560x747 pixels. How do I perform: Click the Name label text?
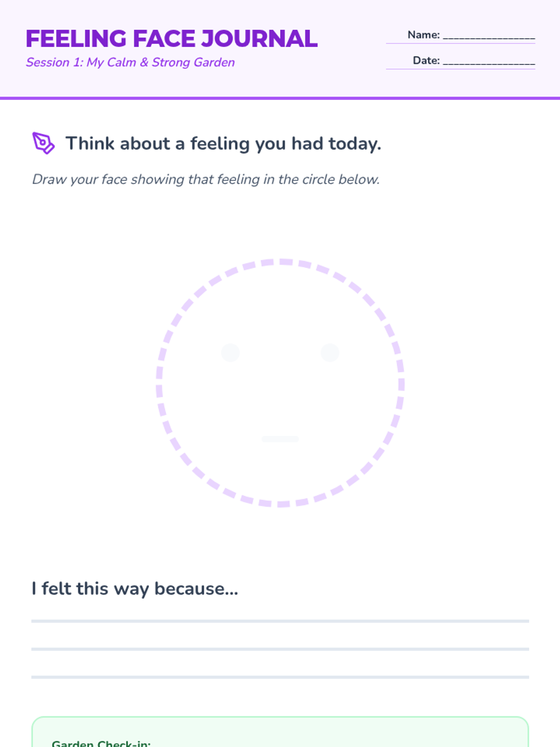point(423,35)
